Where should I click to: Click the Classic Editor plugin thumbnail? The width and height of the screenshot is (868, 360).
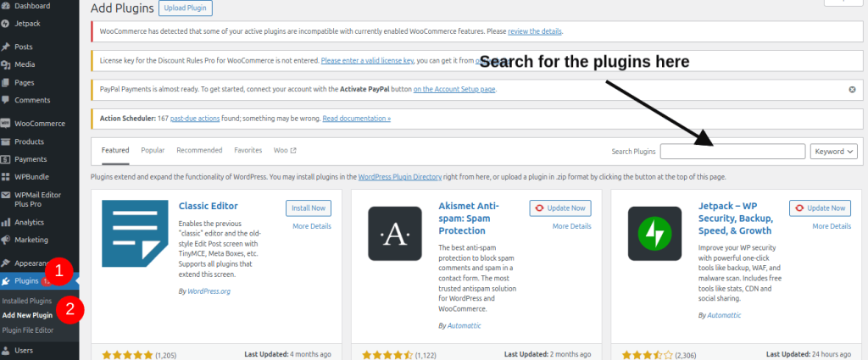135,233
